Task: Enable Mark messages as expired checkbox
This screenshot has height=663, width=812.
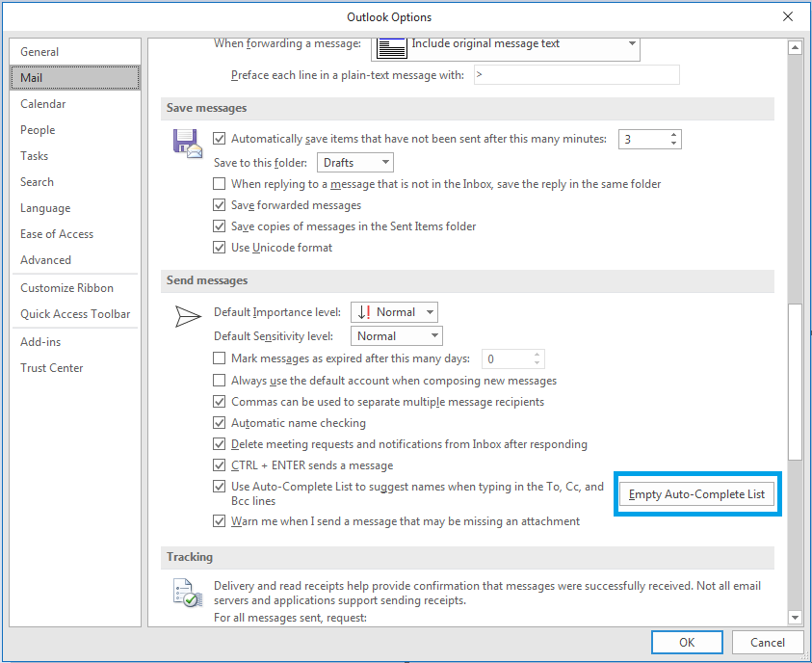Action: tap(220, 359)
